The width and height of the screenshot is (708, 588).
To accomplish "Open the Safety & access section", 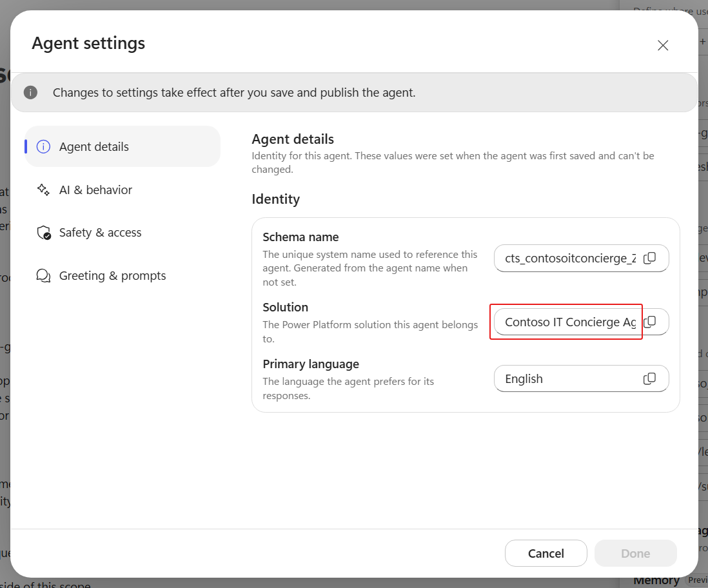I will point(123,233).
